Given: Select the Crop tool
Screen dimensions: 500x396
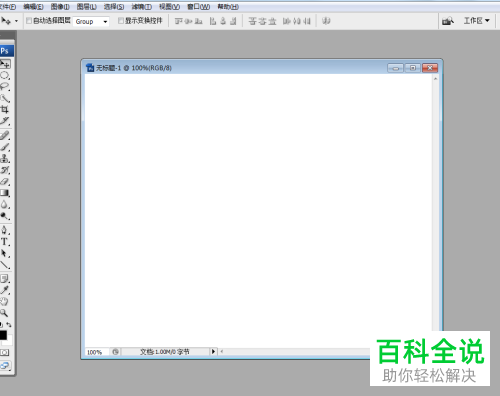Looking at the screenshot, I should point(5,109).
